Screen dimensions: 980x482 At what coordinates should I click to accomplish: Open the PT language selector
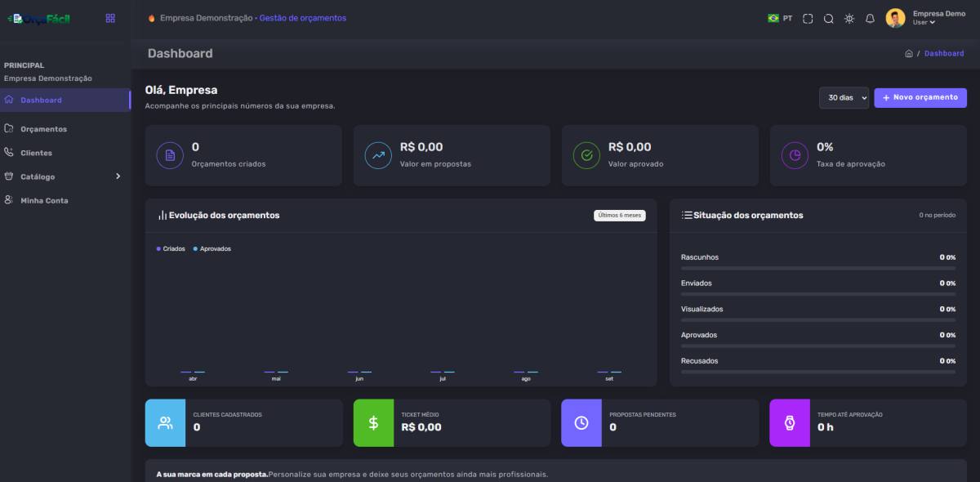[x=780, y=18]
